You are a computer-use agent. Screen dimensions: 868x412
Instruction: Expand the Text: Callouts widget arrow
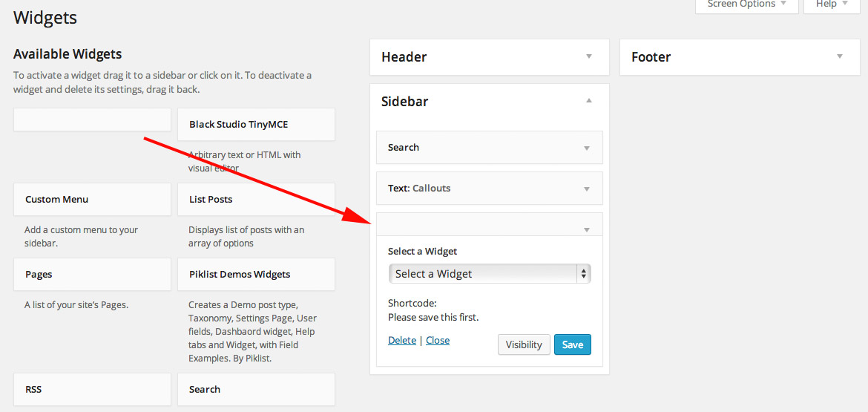[587, 189]
